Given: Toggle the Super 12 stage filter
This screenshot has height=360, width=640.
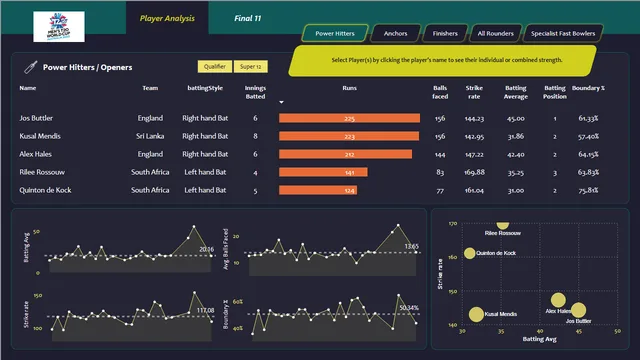Looking at the screenshot, I should [251, 67].
